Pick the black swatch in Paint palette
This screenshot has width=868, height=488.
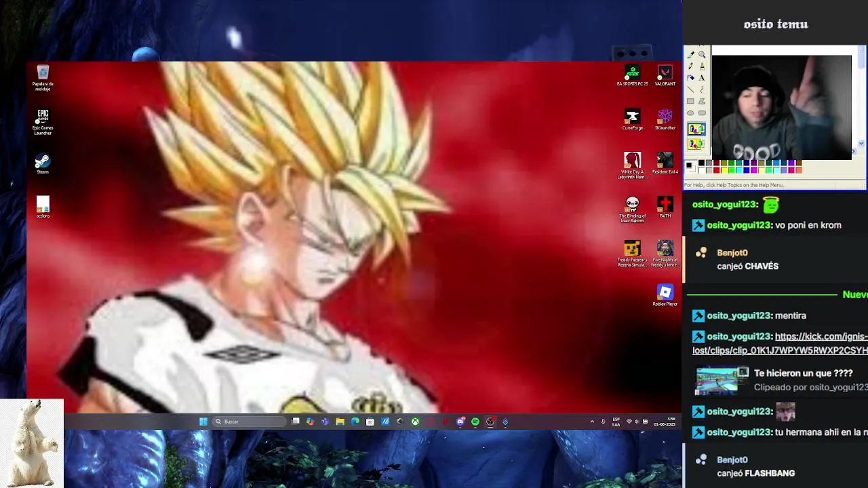pyautogui.click(x=701, y=163)
